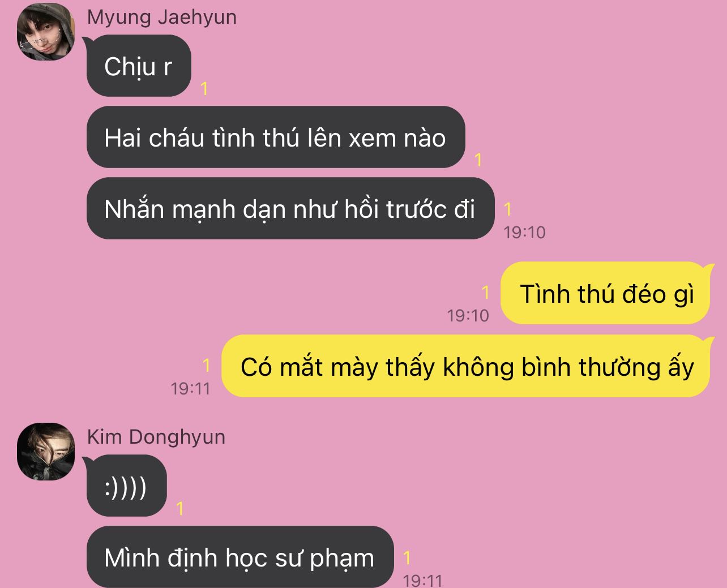Image resolution: width=727 pixels, height=588 pixels.
Task: Select the 'Chịu r' message bubble
Action: 139,66
